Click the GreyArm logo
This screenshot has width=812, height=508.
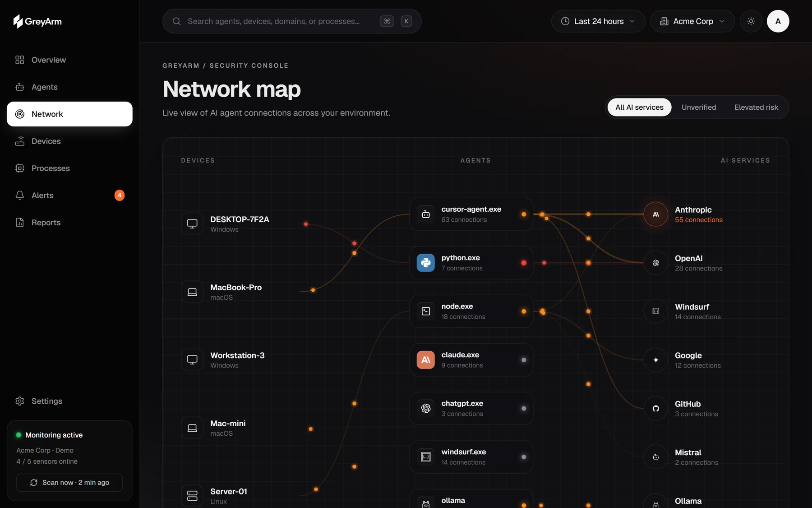(x=37, y=21)
